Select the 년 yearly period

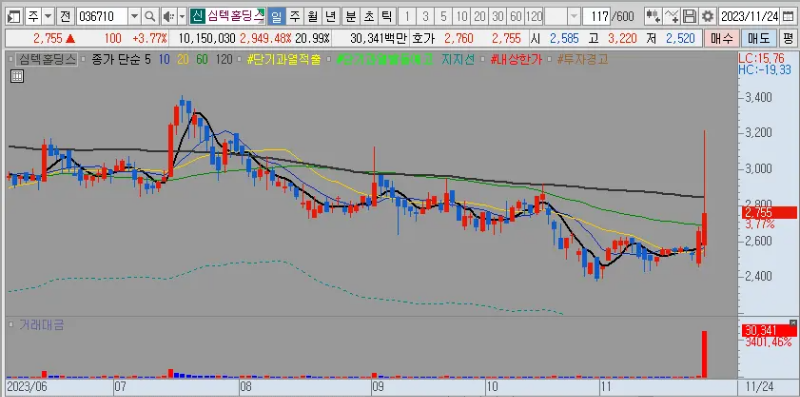[x=331, y=17]
